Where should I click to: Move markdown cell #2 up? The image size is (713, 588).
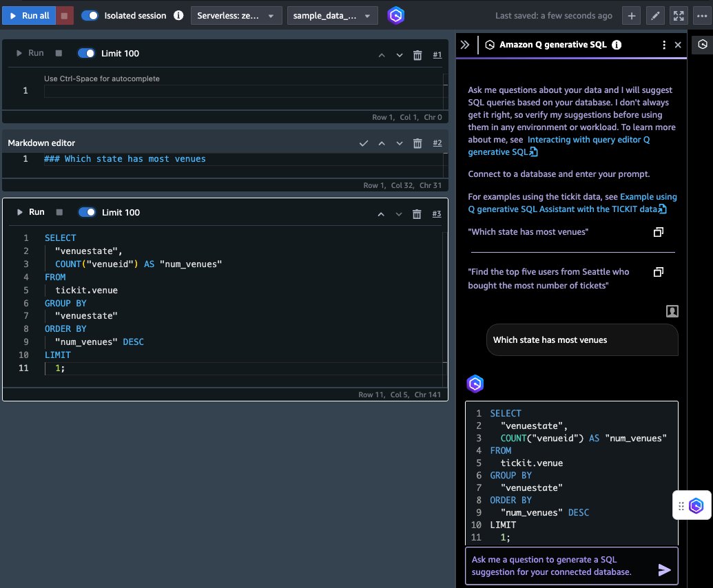tap(382, 143)
